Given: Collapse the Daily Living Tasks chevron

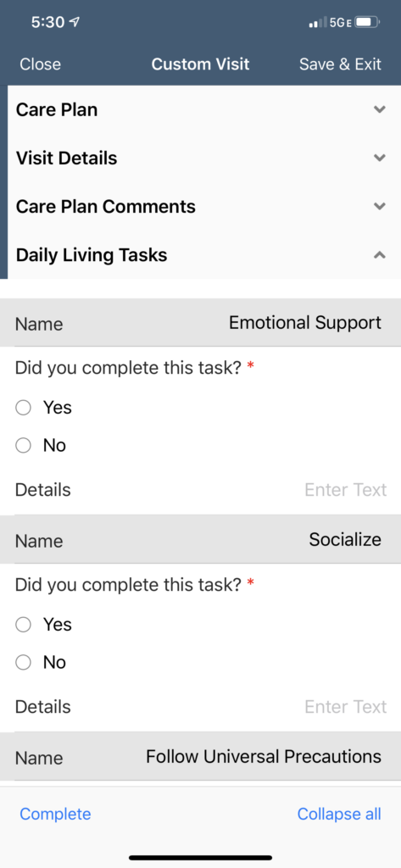Looking at the screenshot, I should pos(380,255).
